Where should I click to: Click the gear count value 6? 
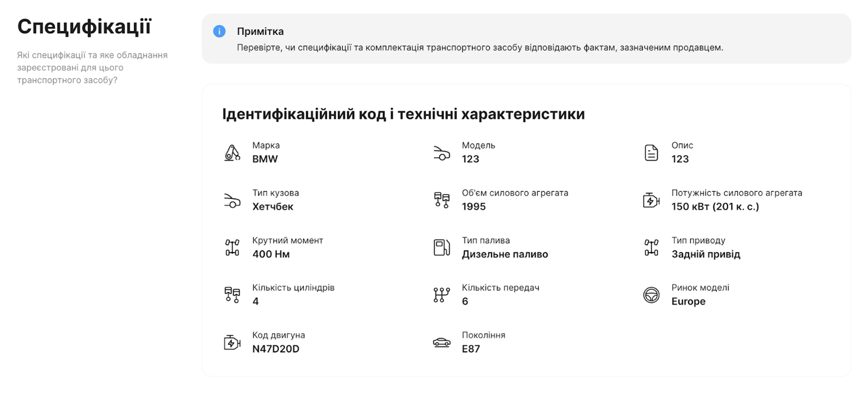click(x=465, y=301)
